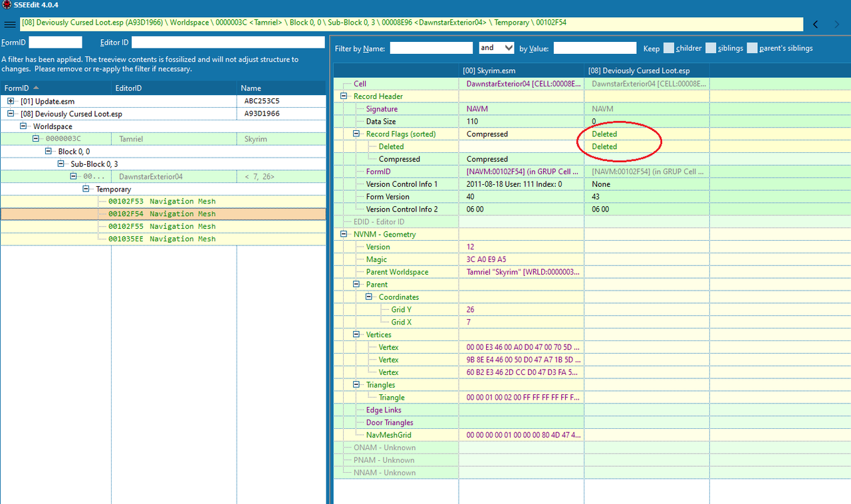Open the and/or filter dropdown

[496, 48]
